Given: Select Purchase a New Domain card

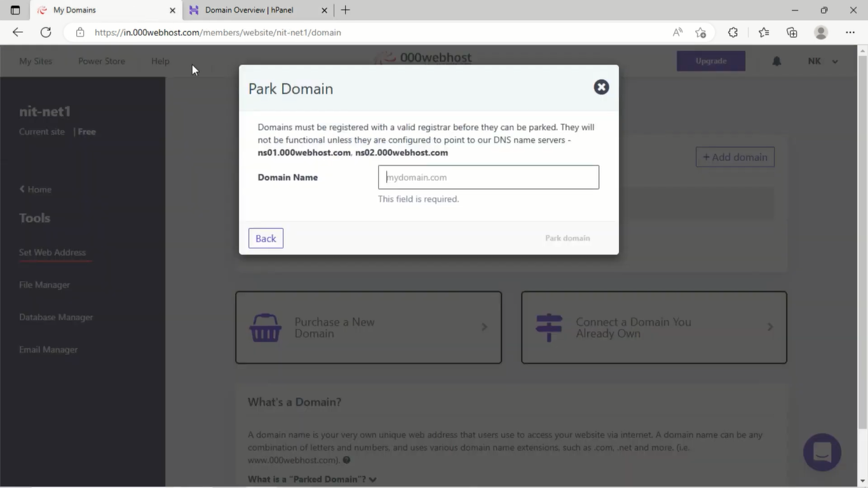Looking at the screenshot, I should [x=369, y=327].
